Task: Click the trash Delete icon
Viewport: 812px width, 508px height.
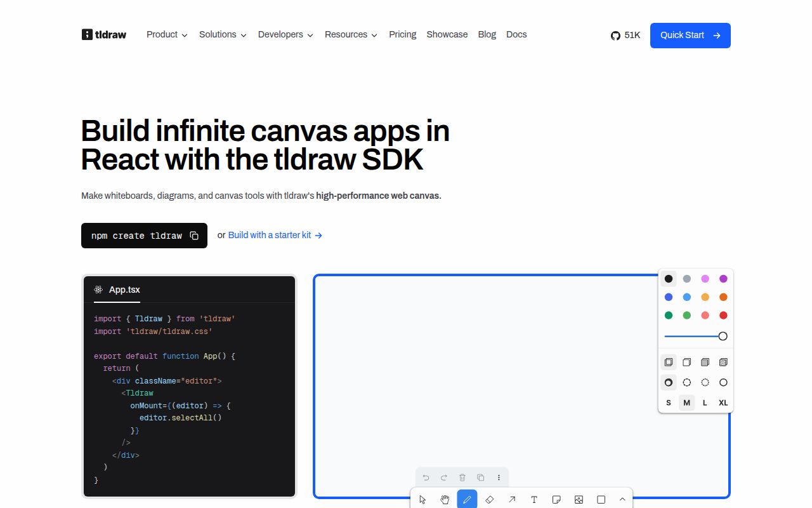Action: [462, 478]
